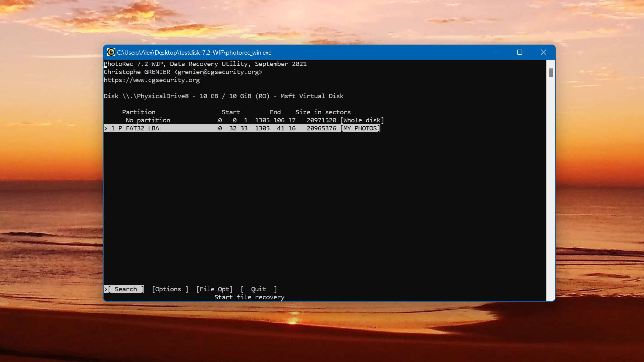Click the 20965376 sector size value
Screen dimensions: 644x362
click(321, 128)
